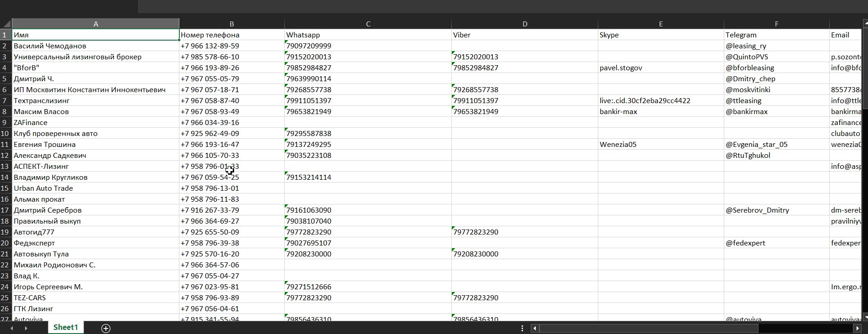Select column A header
This screenshot has width=868, height=334.
(96, 24)
